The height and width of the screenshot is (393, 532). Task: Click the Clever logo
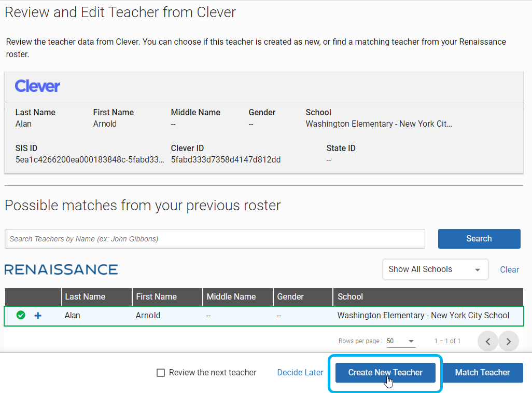[x=37, y=86]
